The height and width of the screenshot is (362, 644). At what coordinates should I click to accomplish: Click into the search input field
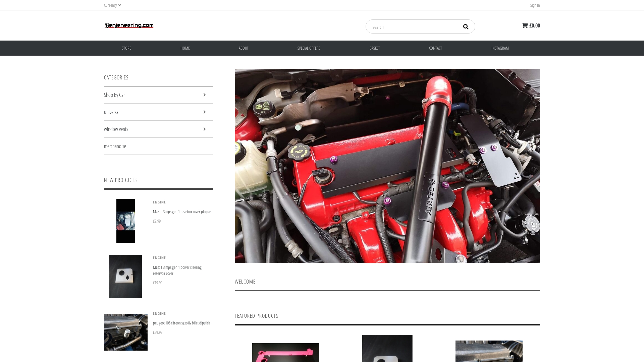click(413, 27)
